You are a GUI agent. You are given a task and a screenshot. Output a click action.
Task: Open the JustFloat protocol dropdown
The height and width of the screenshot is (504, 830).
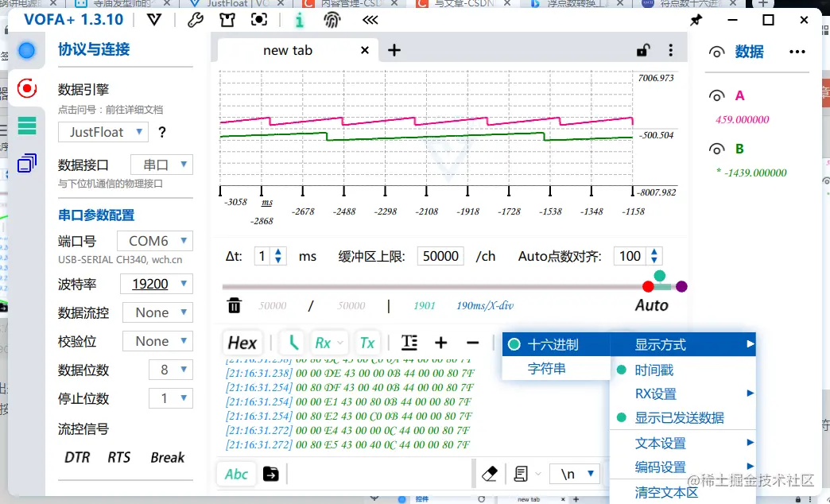coord(103,132)
